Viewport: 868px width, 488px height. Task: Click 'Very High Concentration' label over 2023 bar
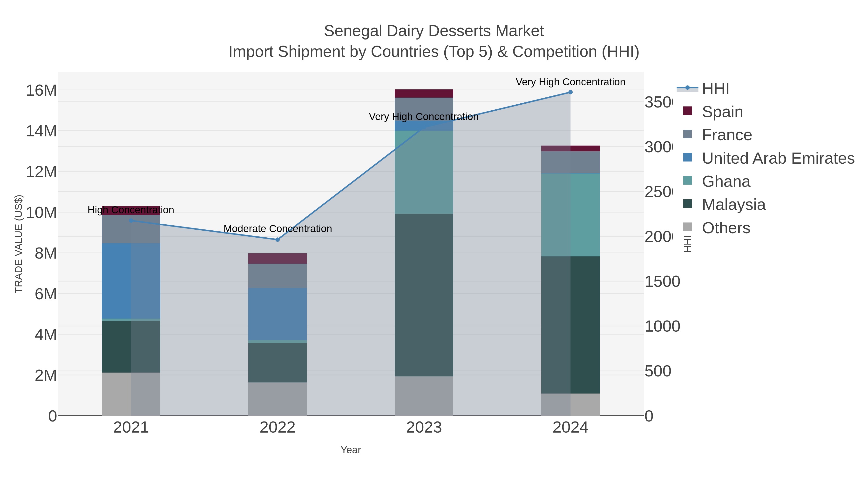point(424,117)
